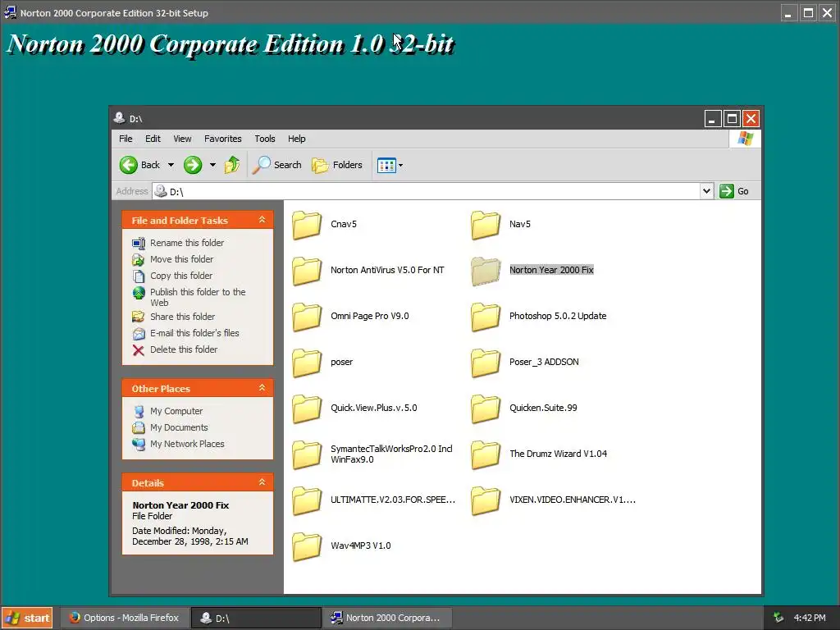Click the Go button beside the address bar
Screen dimensions: 840x630
(734, 191)
